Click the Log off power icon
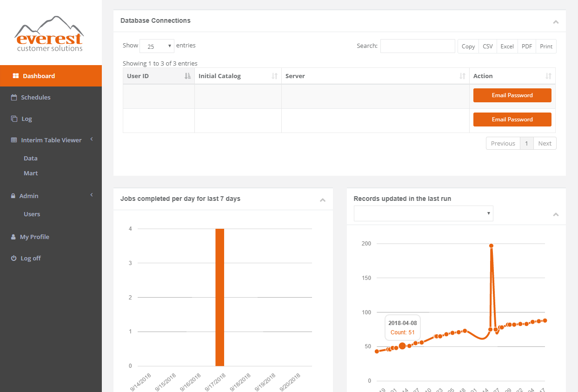 click(x=14, y=258)
